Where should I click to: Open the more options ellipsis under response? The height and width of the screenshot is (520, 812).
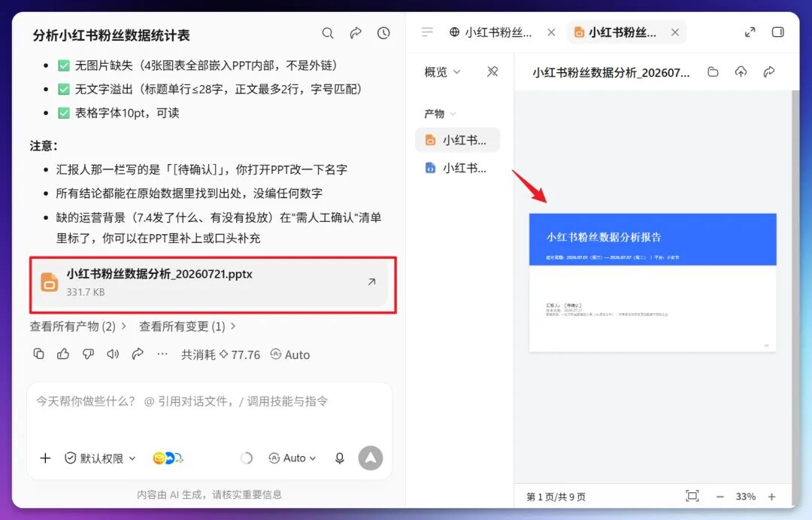[x=162, y=354]
